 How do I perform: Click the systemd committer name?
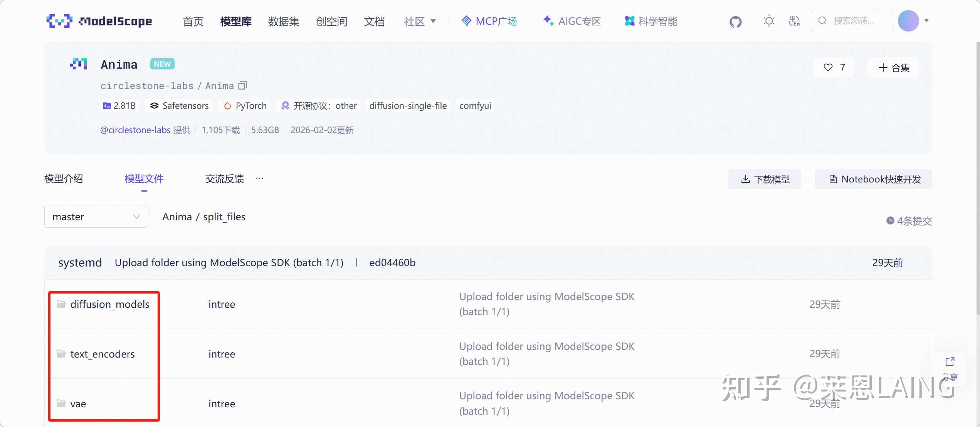coord(80,263)
